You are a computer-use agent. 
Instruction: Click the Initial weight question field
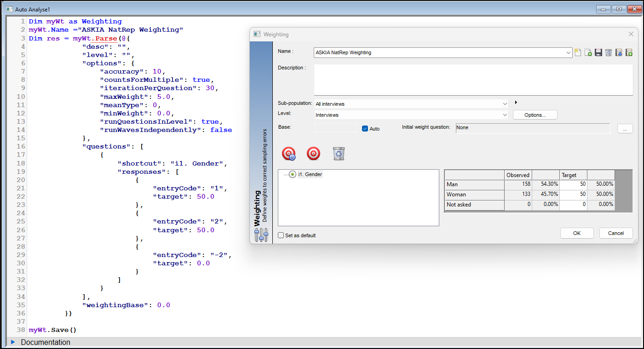click(533, 128)
